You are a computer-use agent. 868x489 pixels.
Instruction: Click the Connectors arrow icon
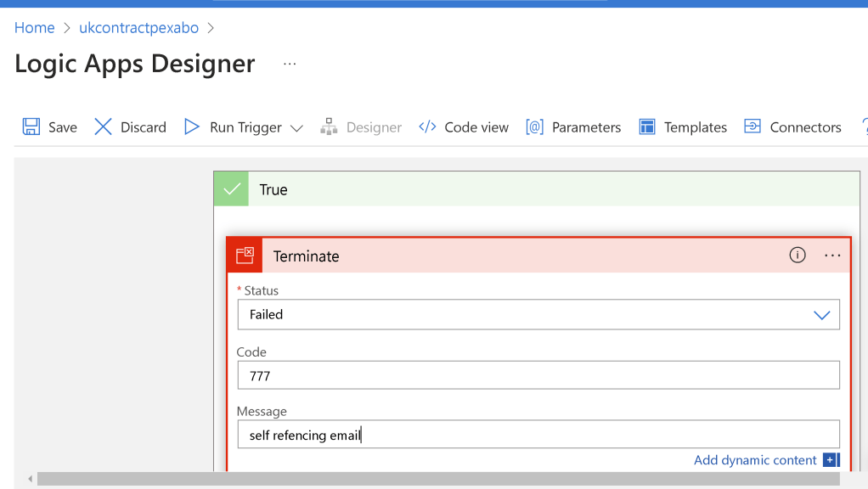752,126
